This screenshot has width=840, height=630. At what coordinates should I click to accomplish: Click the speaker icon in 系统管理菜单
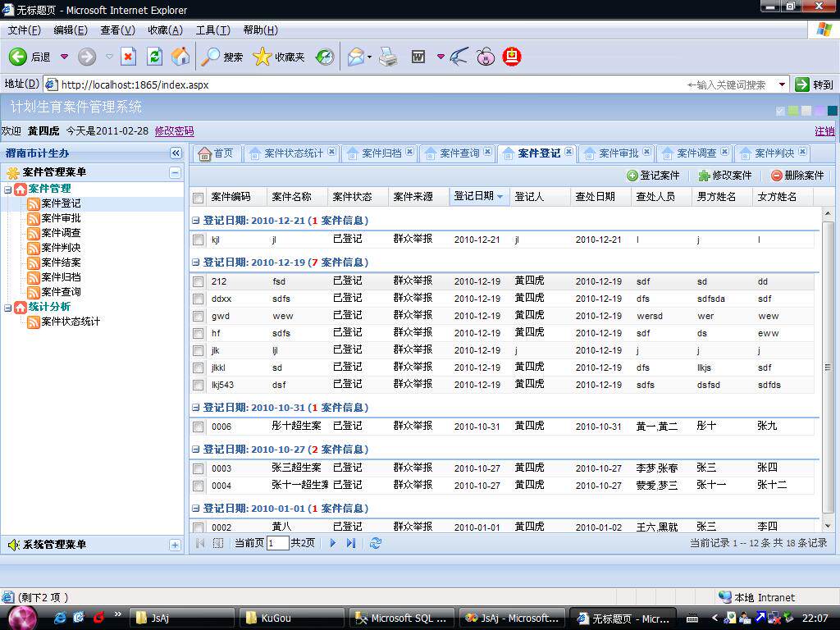click(x=13, y=545)
